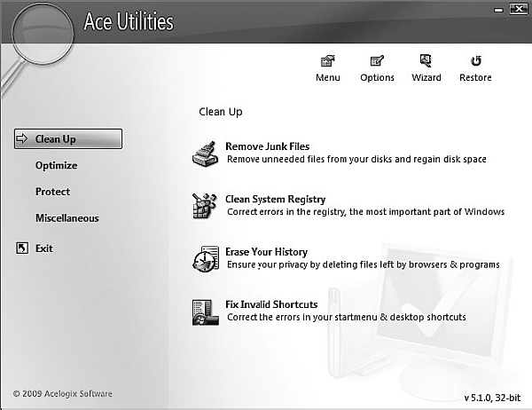Switch to the Optimize category
The image size is (532, 410).
pos(56,165)
